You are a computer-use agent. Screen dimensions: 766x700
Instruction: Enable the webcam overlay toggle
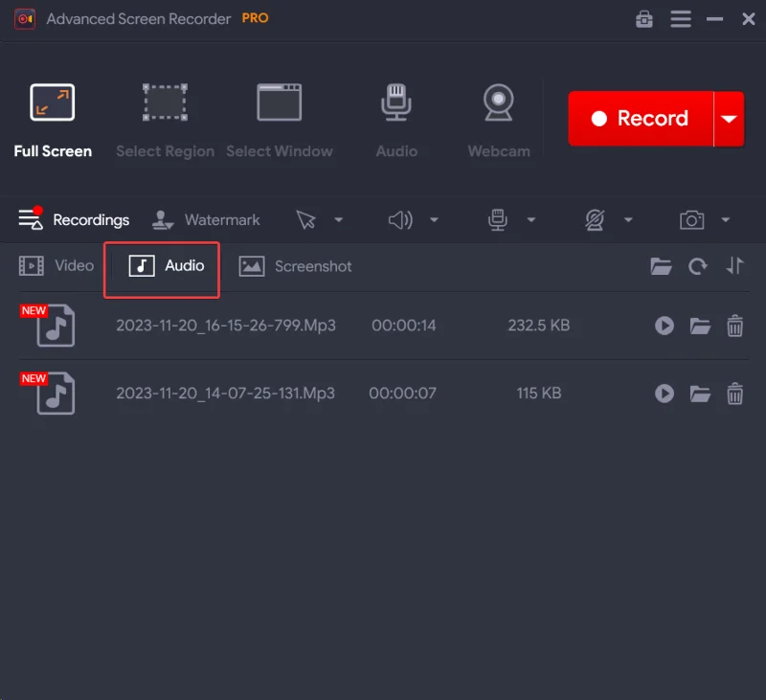597,219
